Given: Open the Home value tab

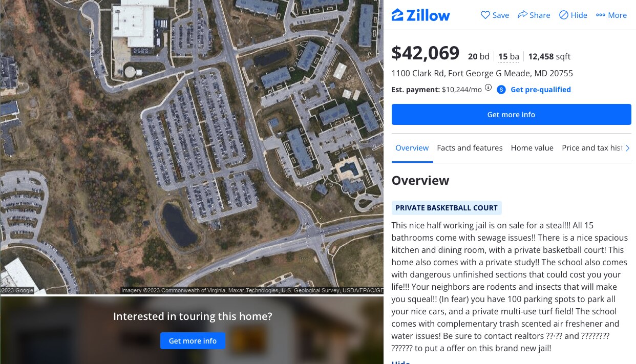Looking at the screenshot, I should coord(532,148).
